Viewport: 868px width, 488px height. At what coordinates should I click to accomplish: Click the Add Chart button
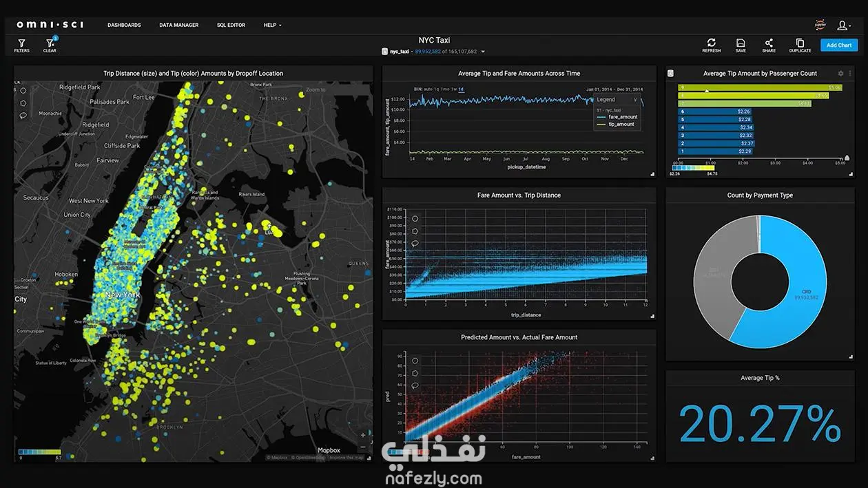(x=839, y=45)
